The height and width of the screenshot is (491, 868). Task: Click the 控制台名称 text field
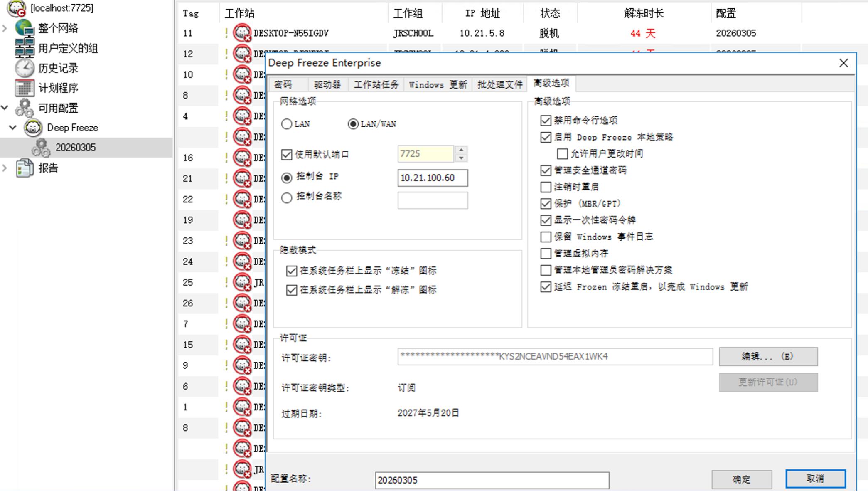[x=433, y=200]
